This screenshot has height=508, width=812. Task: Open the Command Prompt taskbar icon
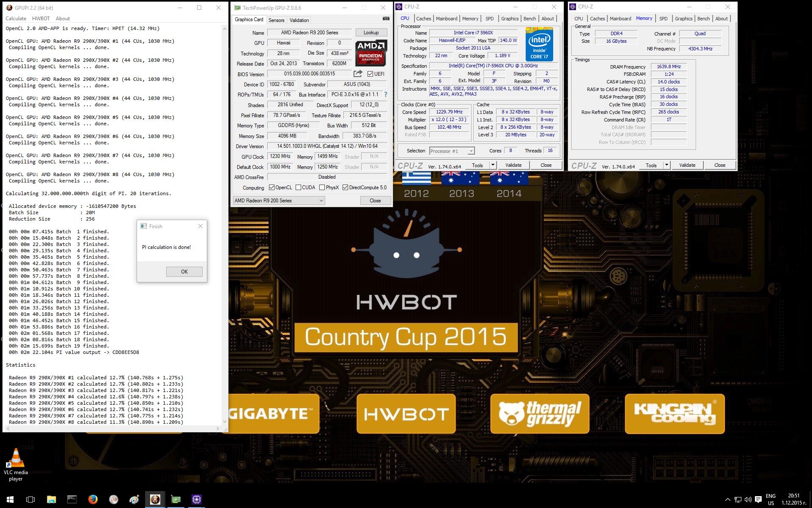pyautogui.click(x=72, y=500)
